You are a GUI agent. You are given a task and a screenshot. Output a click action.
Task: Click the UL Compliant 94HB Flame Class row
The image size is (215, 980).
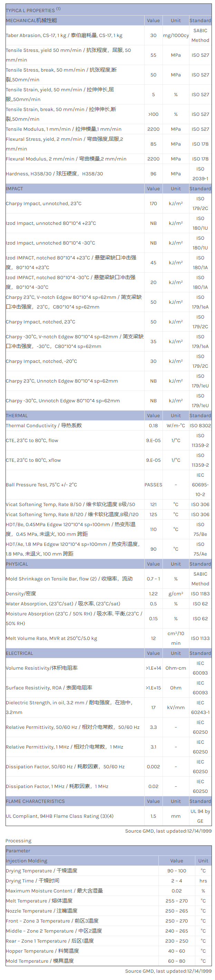pos(60,816)
